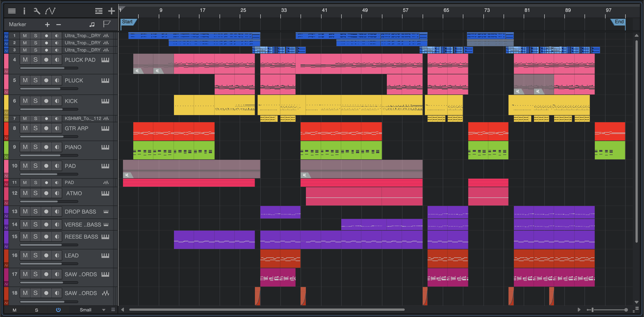Click the ATMO track volume slider
The image size is (644, 317).
(x=49, y=201)
